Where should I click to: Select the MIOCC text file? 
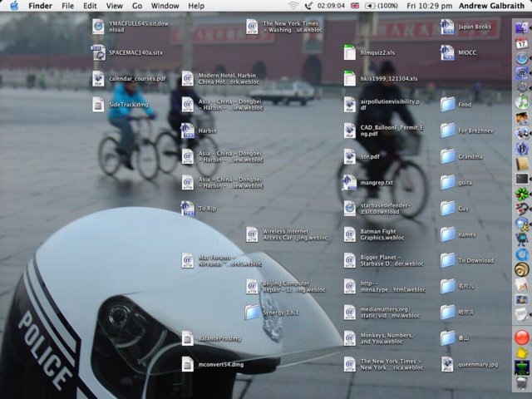click(x=447, y=52)
